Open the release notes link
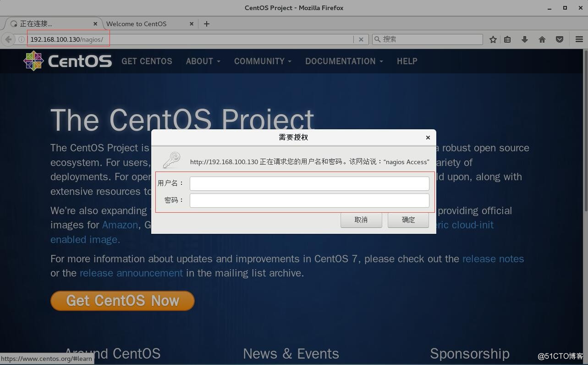The width and height of the screenshot is (588, 365). 493,259
